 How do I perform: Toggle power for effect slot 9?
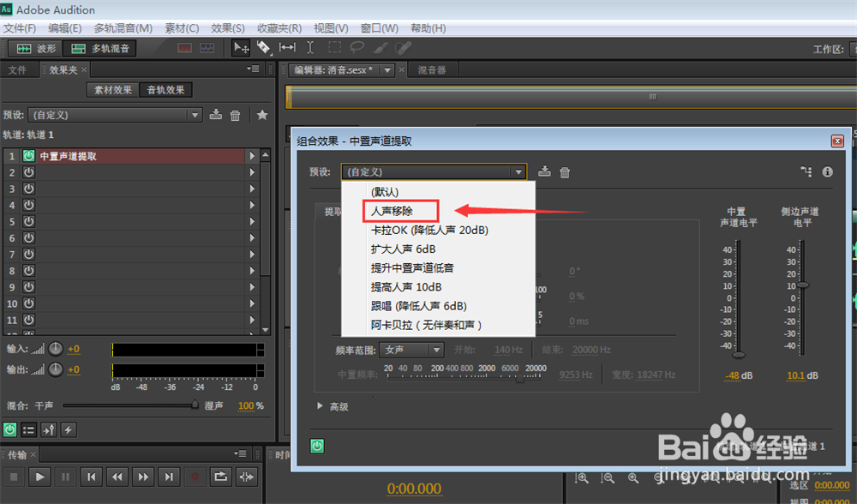(28, 287)
